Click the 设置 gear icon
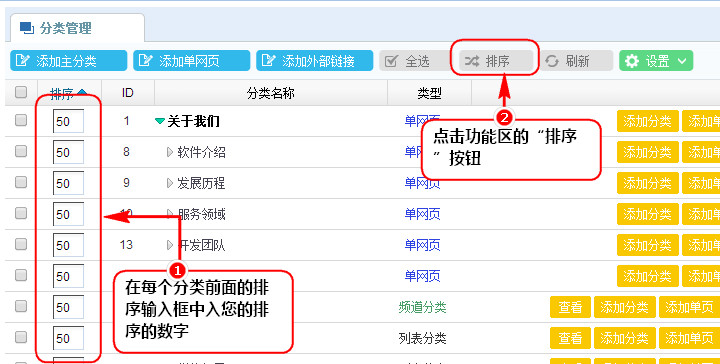This screenshot has width=720, height=364. pos(632,61)
